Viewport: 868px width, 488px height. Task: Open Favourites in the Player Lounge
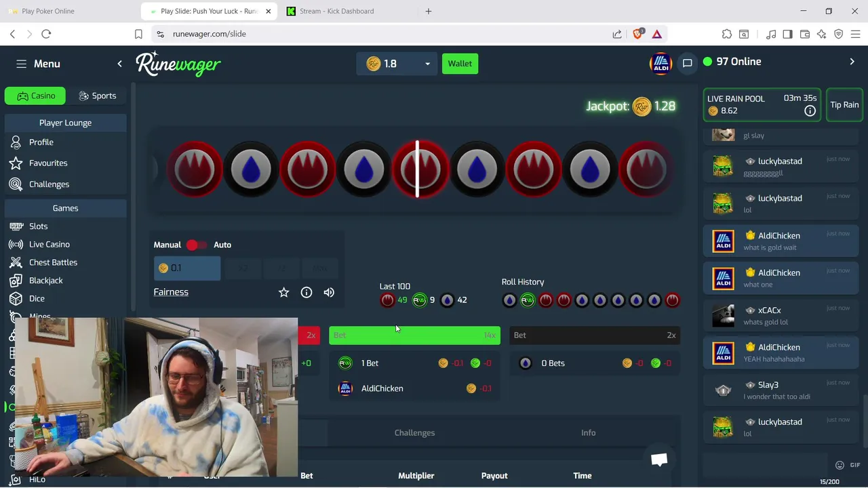pyautogui.click(x=48, y=163)
